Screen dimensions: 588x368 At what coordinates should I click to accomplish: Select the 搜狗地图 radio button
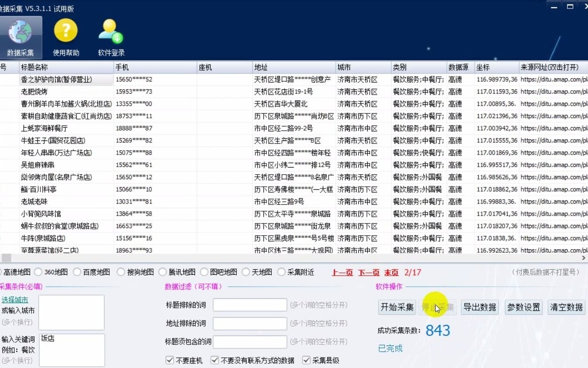[x=121, y=272]
